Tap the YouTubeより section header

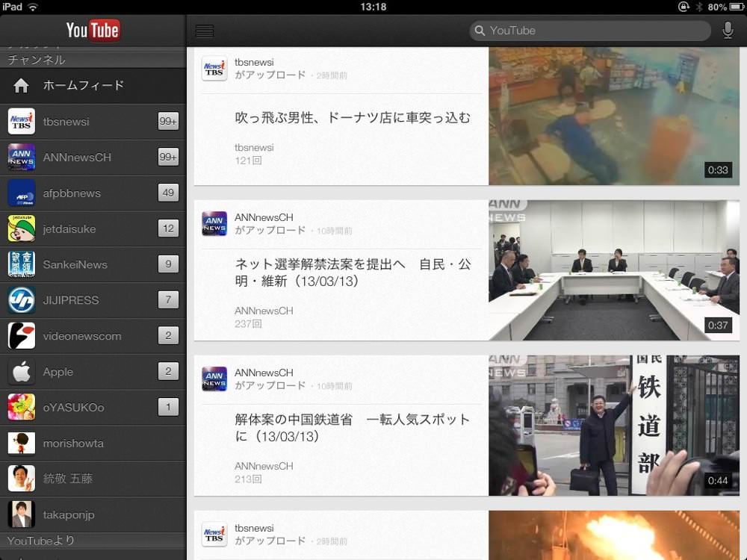93,541
